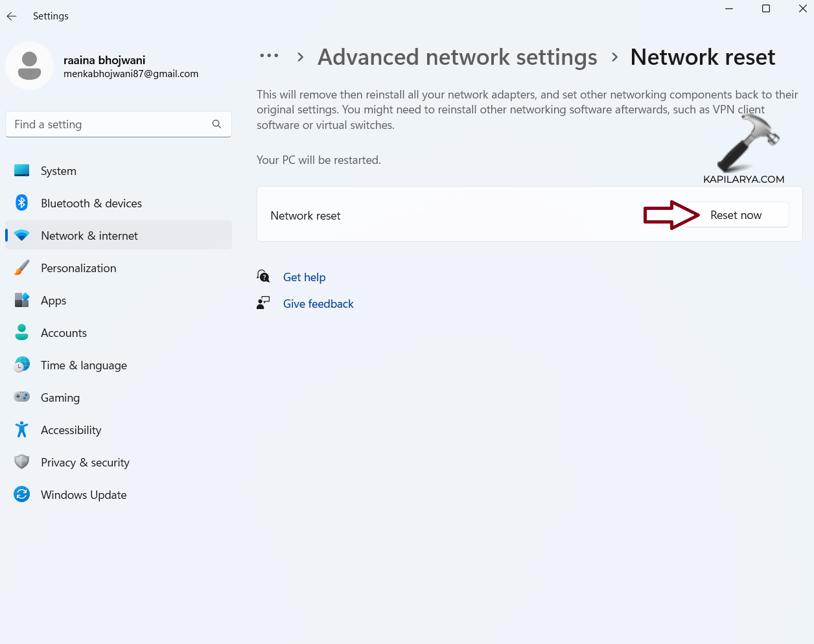Click the Time & language globe icon
The image size is (814, 644).
pos(21,365)
